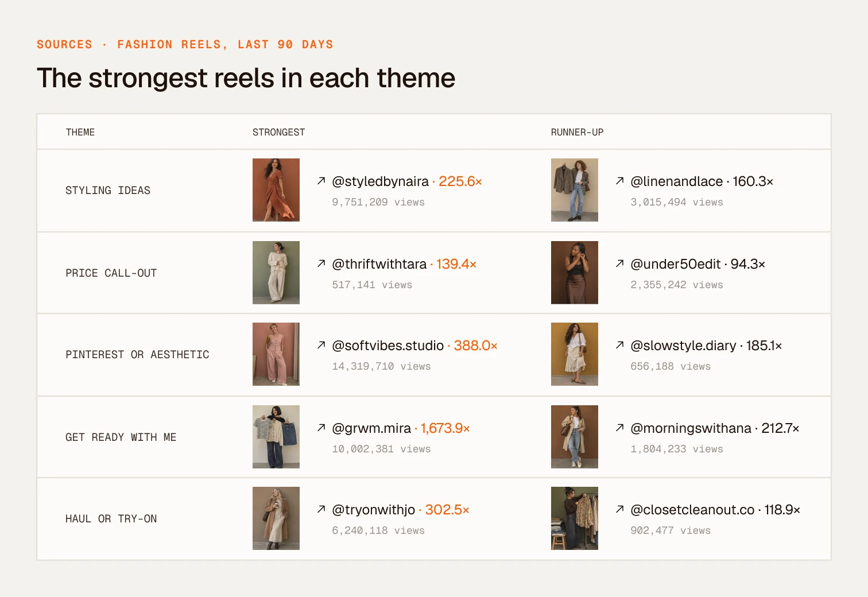The width and height of the screenshot is (868, 597).
Task: Click the arrow icon beside @softvibes.studio
Action: [x=321, y=345]
